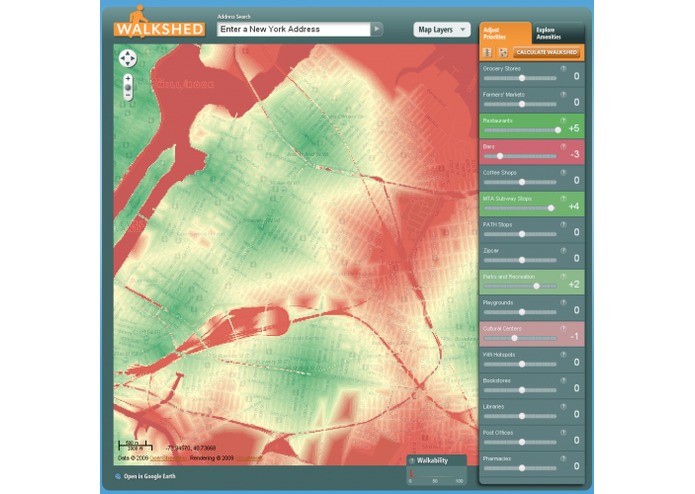Click the Parks and Recreation slider handle
The width and height of the screenshot is (695, 494).
[x=536, y=286]
